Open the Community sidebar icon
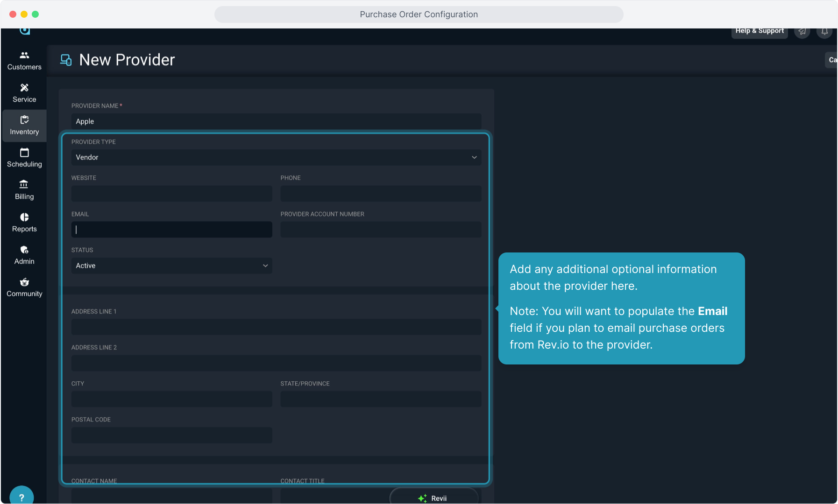Screen dimensions: 838x504 [24, 282]
